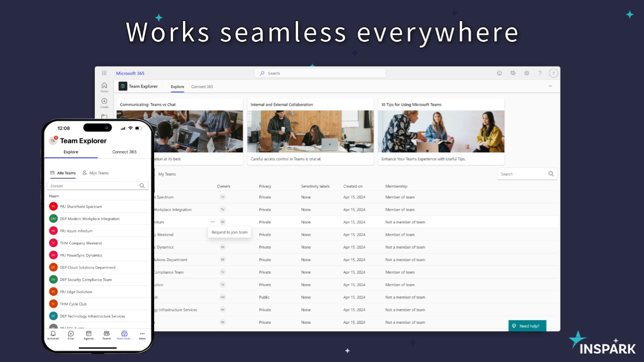Tap PA avatar for PRJ Azure Infinitum
The height and width of the screenshot is (362, 644).
(x=53, y=231)
